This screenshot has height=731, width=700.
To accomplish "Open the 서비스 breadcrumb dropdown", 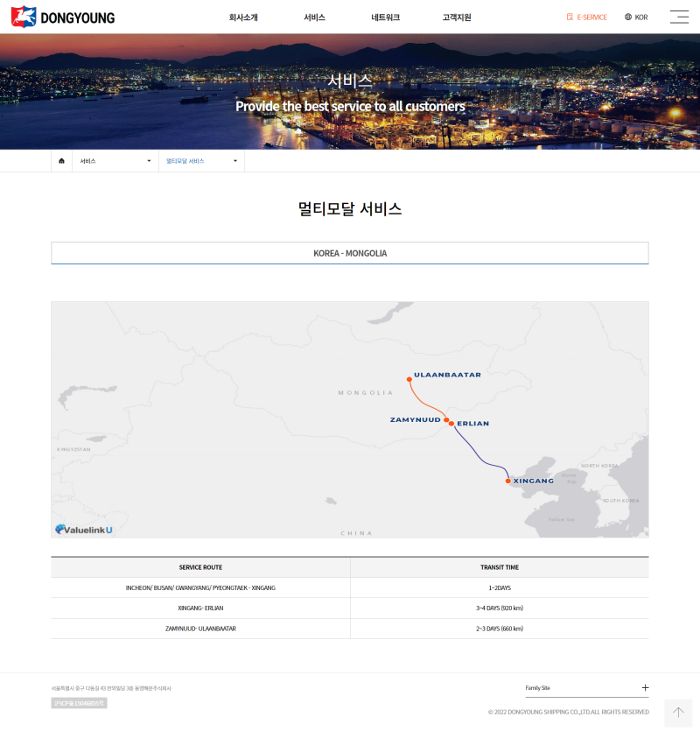I will coord(115,161).
